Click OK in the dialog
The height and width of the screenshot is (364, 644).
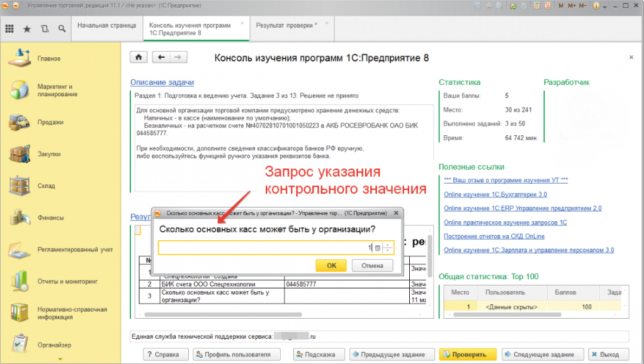pyautogui.click(x=331, y=265)
